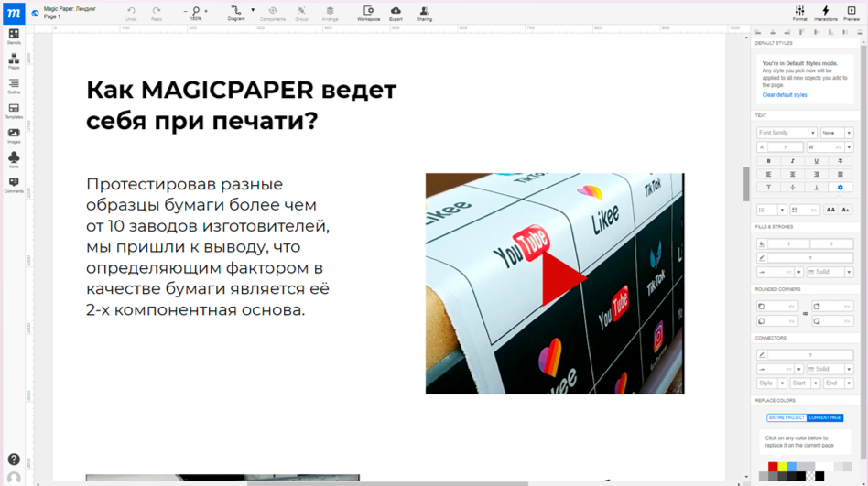The height and width of the screenshot is (486, 868).
Task: Expand the Font family dropdown
Action: [812, 133]
